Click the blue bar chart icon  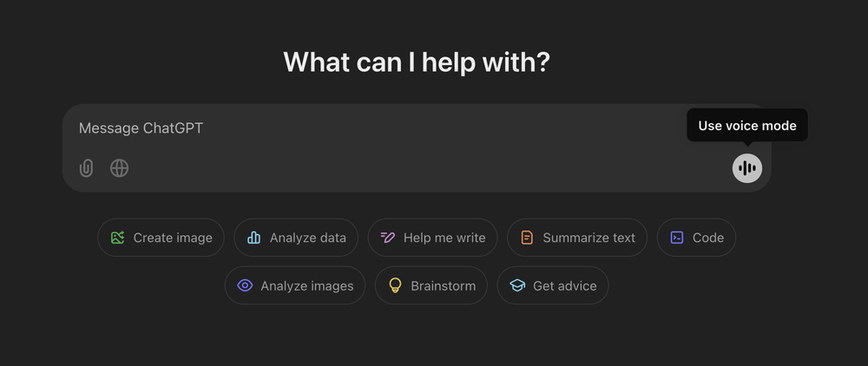(x=254, y=238)
